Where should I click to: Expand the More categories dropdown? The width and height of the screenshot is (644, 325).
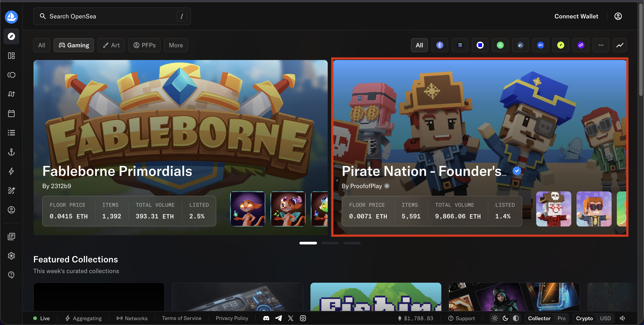tap(176, 45)
